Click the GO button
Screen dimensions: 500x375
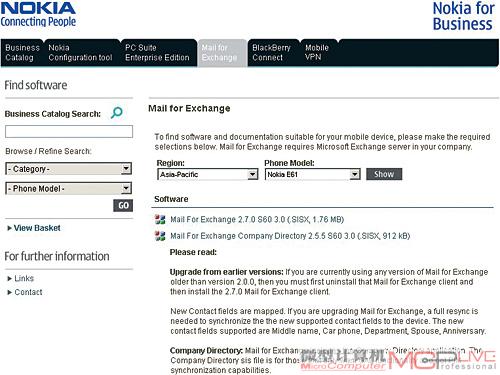pyautogui.click(x=123, y=205)
